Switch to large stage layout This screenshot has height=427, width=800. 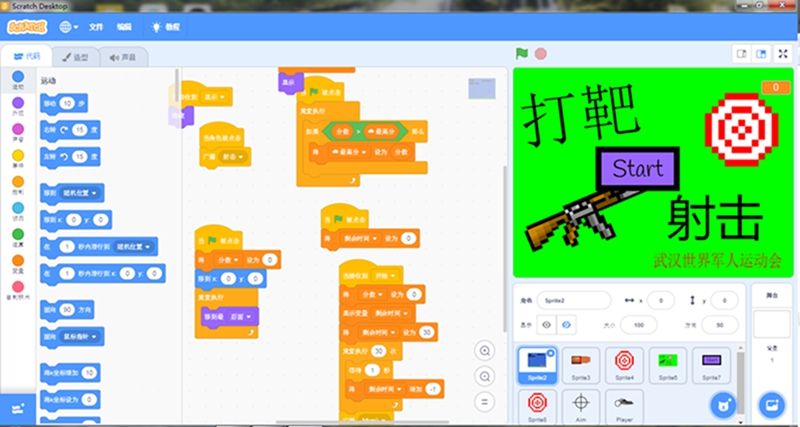pyautogui.click(x=761, y=54)
